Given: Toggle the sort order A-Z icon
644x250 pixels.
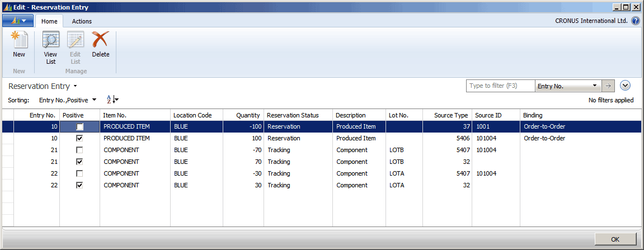Looking at the screenshot, I should coord(112,100).
